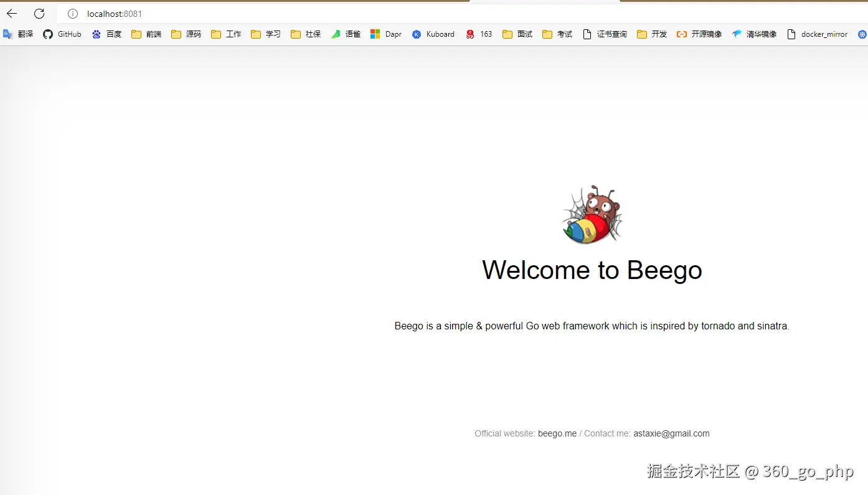Open the 开源镜像 bookmark
Viewport: 868px width, 495px height.
(x=699, y=34)
